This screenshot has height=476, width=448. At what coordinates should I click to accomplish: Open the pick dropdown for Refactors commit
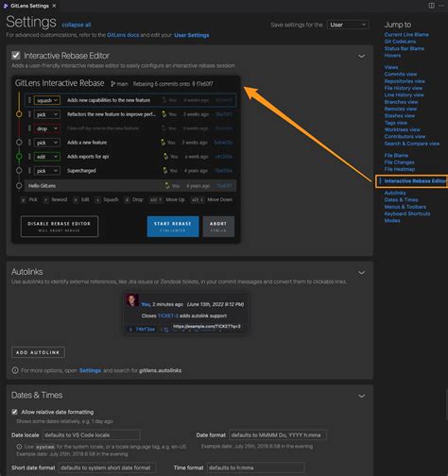(x=47, y=114)
